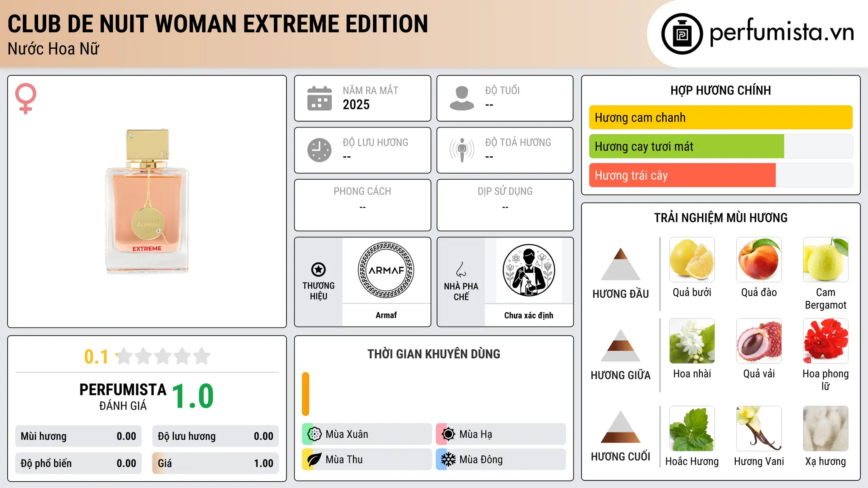Click the Hương cuối pyramid icon
Viewport: 868px width, 488px height.
point(620,427)
